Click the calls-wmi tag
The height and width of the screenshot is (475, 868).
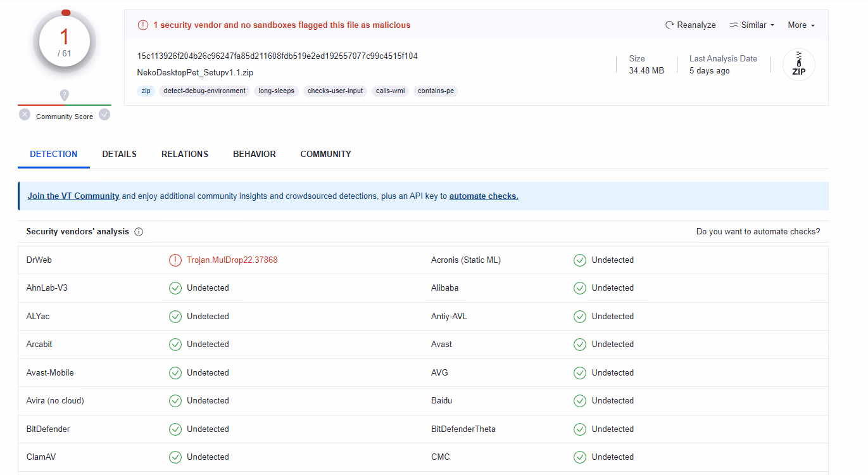[391, 91]
